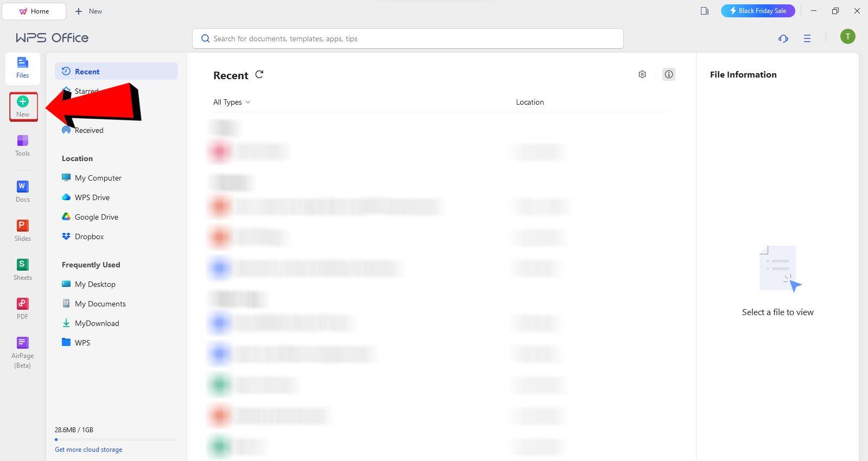The width and height of the screenshot is (868, 461).
Task: Click Get more cloud storage link
Action: pyautogui.click(x=88, y=450)
